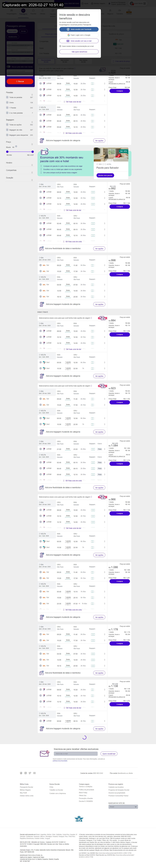The image size is (156, 868).
Task: Check the 'Direto' stops filter
Action: pos(7,102)
